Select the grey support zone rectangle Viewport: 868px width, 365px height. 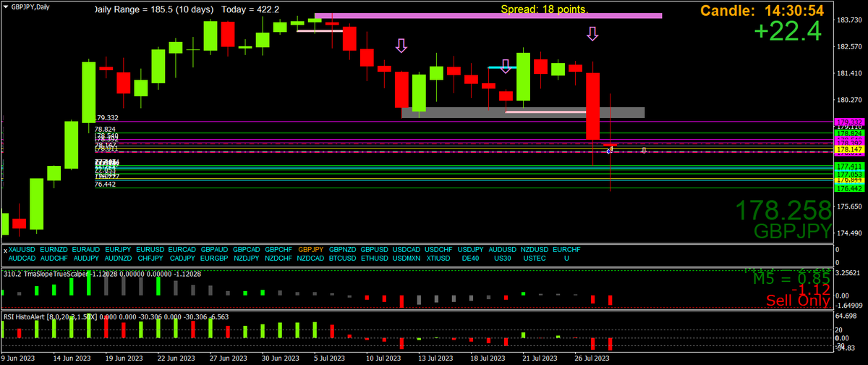click(x=523, y=112)
